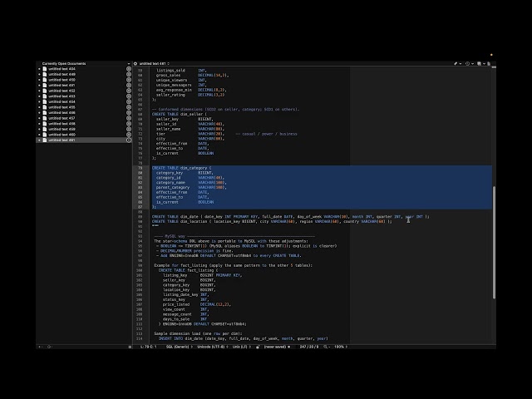Click 'CREATE TABLE dim_location' line text
Screen dimensions: 532x399
pos(272,222)
